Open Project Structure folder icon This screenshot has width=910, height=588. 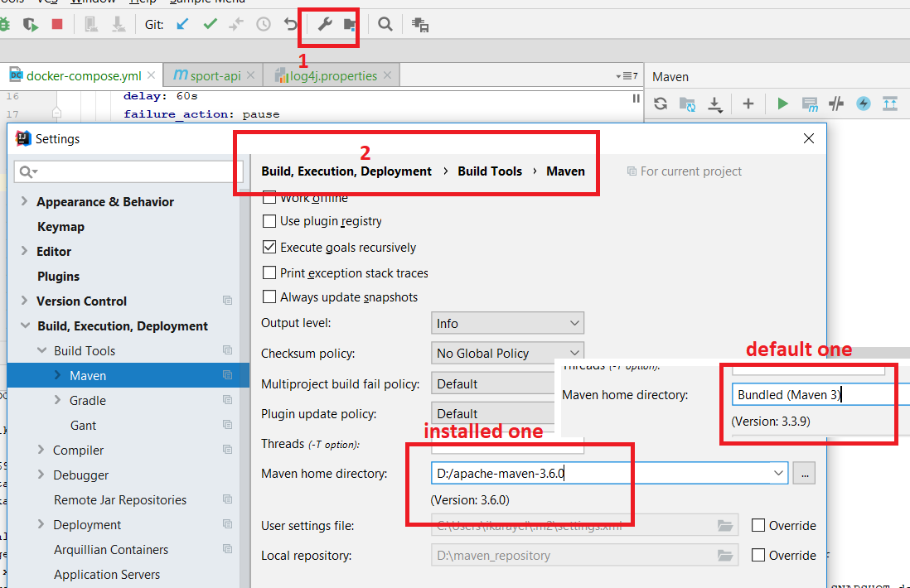pos(350,24)
